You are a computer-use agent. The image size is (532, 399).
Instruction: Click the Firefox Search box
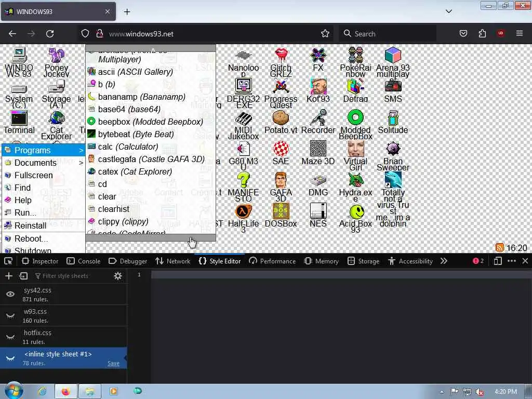(x=387, y=34)
